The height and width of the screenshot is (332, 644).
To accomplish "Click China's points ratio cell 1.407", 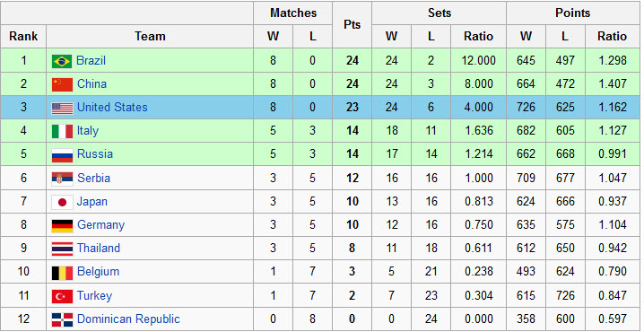I will tap(613, 83).
